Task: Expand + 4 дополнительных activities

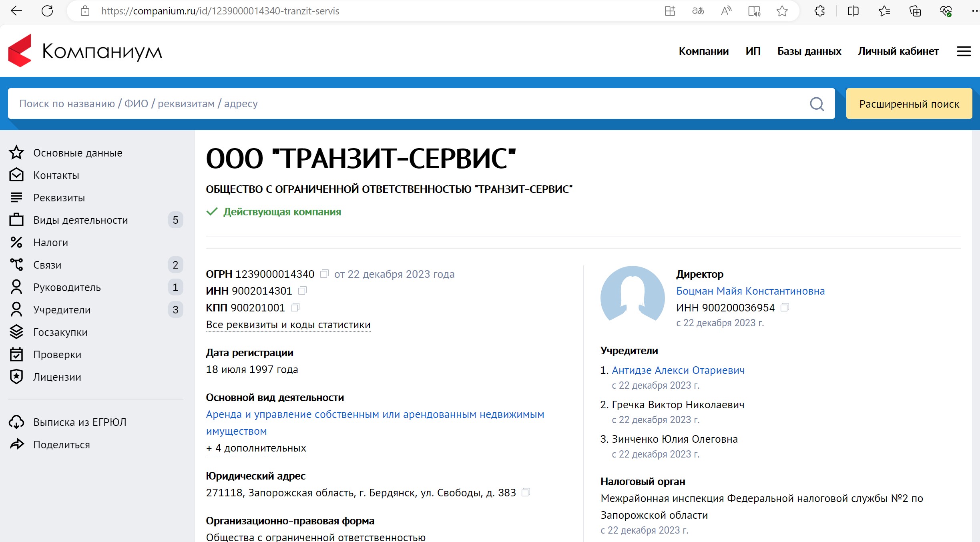Action: [x=256, y=448]
